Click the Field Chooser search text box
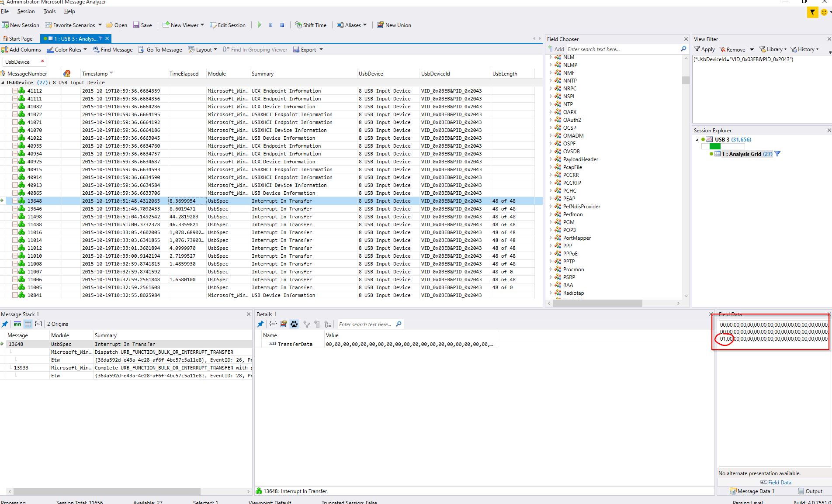 click(x=623, y=49)
